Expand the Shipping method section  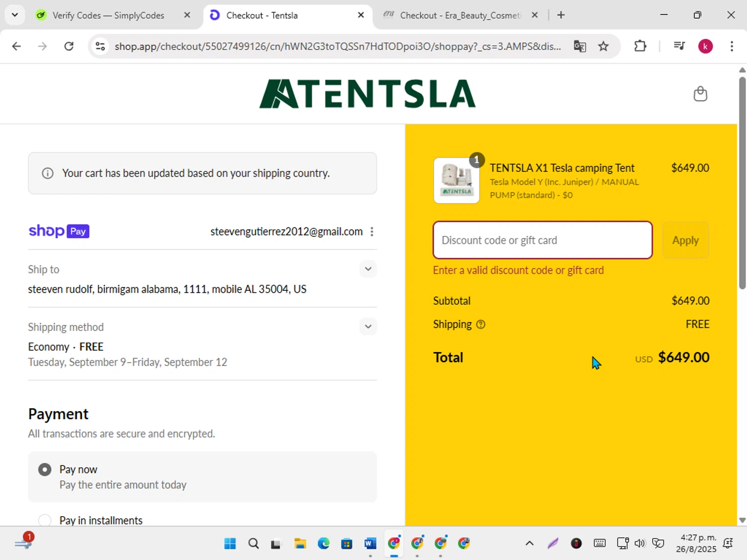[x=368, y=327]
